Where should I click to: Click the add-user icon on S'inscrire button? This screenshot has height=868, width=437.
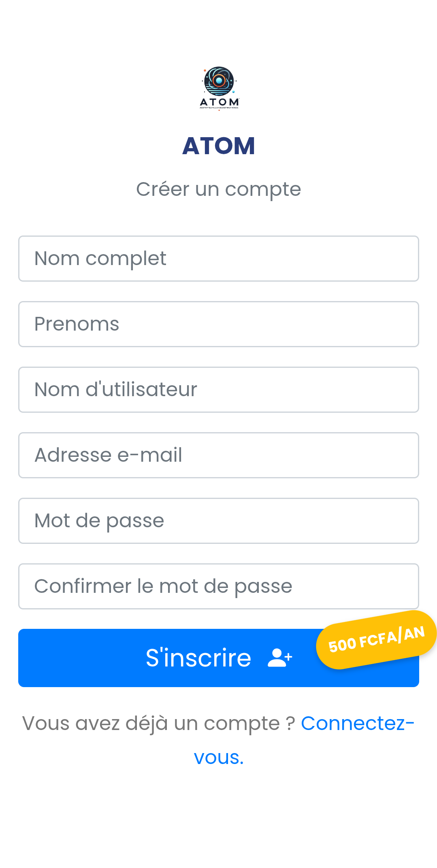pos(279,658)
